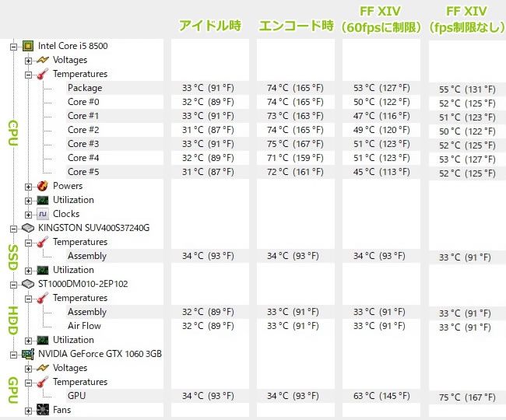
Task: Click the GPU Temperatures thermometer icon
Action: pos(43,383)
